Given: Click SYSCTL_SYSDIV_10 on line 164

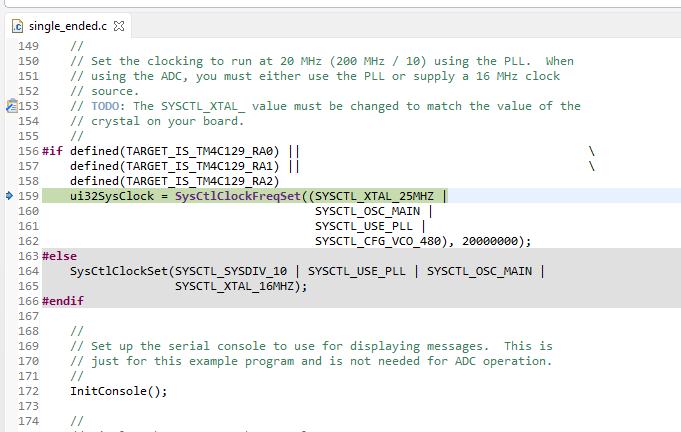Looking at the screenshot, I should click(231, 271).
